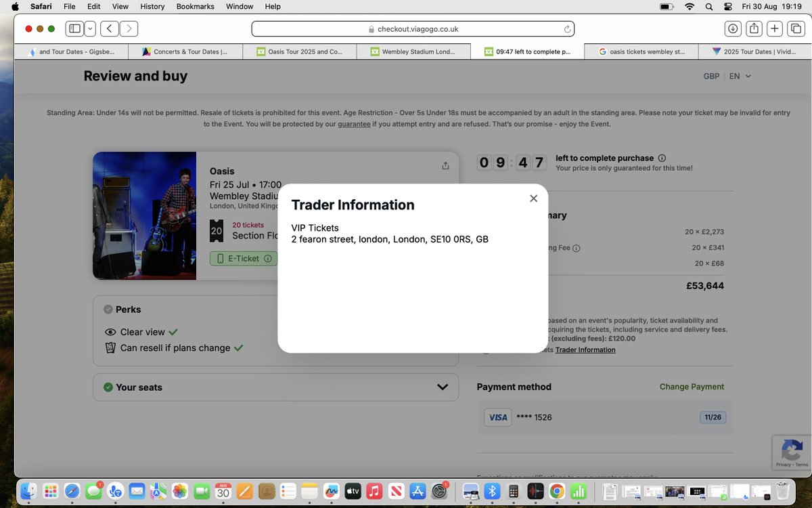Open Calculator from the Dock
Image resolution: width=812 pixels, height=508 pixels.
[x=514, y=491]
